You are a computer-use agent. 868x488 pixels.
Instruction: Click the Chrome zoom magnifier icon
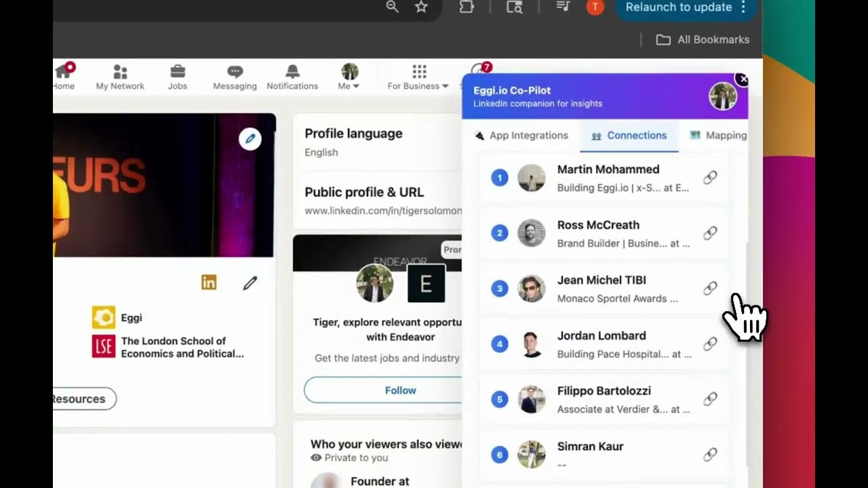[393, 7]
